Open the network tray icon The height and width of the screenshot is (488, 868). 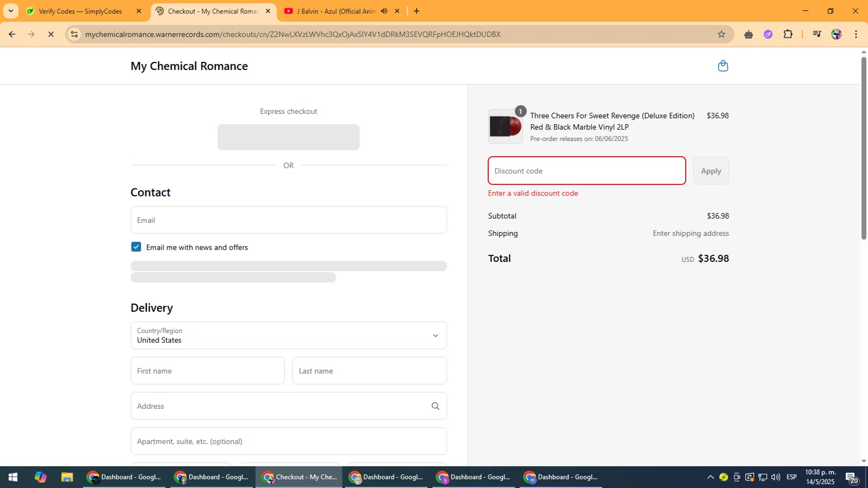coord(763,477)
